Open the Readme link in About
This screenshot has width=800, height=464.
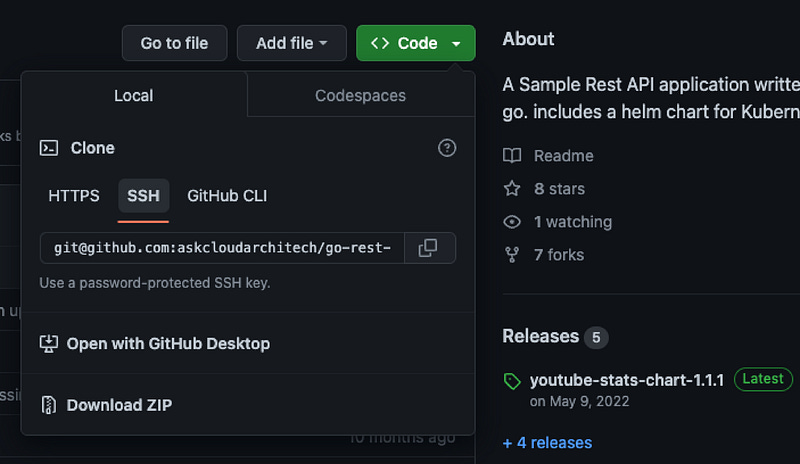pos(563,156)
